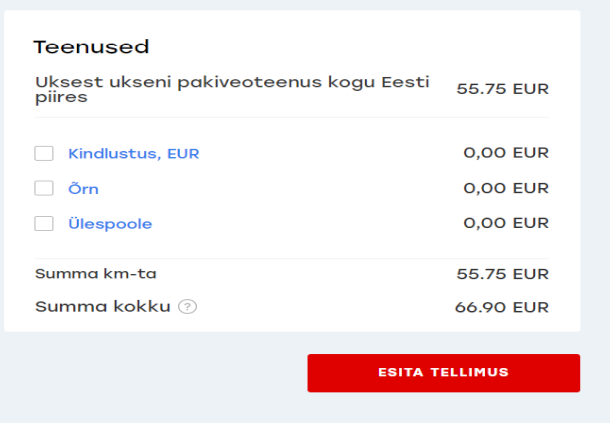610x423 pixels.
Task: Click the help icon beside Summa kokku
Action: tap(187, 307)
